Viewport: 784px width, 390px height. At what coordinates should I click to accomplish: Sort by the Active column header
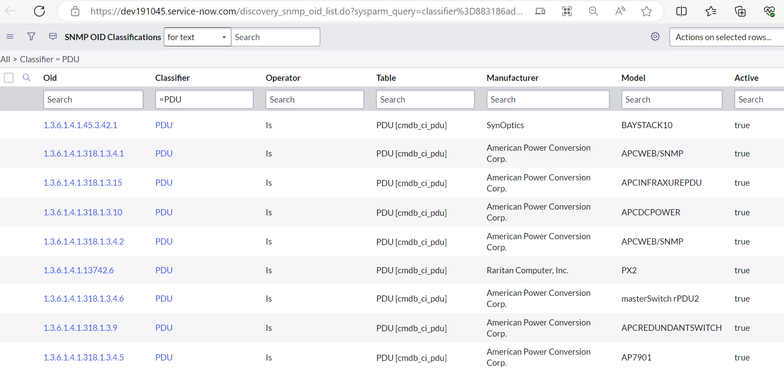pos(746,78)
